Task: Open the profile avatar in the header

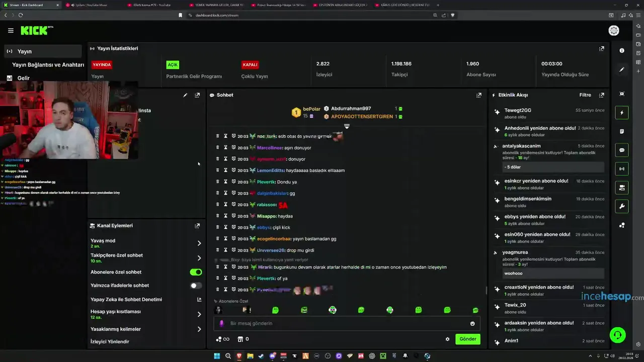Action: point(614,31)
